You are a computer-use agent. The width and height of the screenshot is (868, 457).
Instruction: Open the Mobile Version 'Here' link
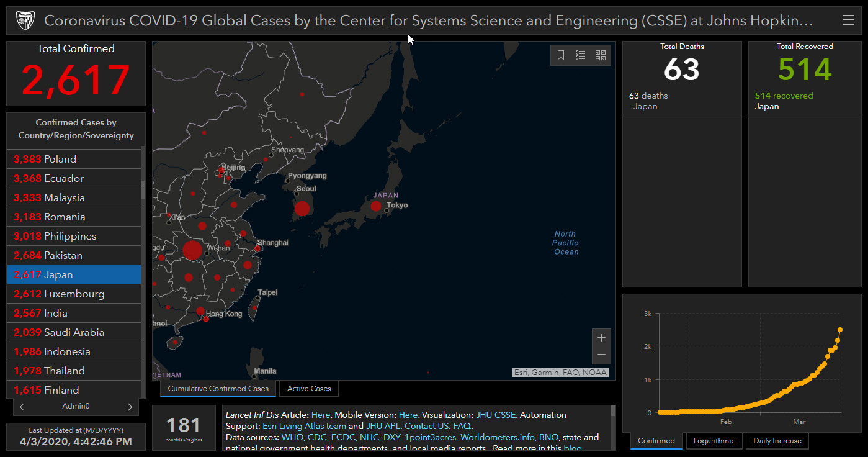pyautogui.click(x=408, y=415)
